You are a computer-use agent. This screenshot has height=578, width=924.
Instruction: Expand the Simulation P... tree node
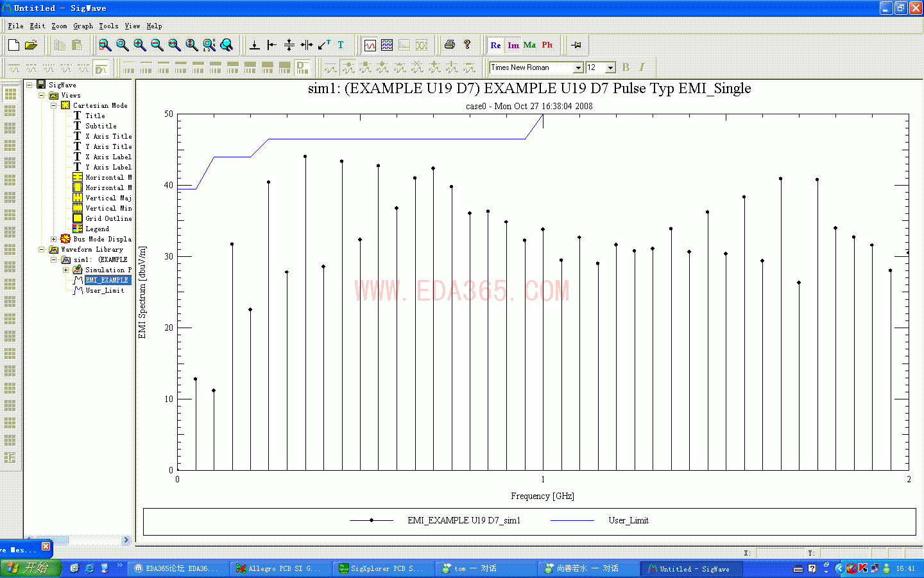click(65, 270)
